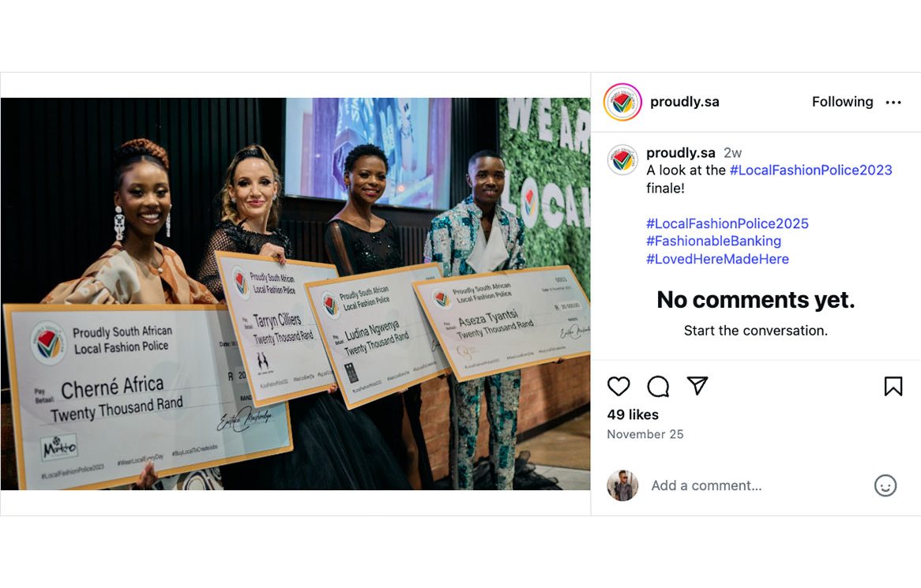Open the emoji picker smiley icon

pos(885,485)
